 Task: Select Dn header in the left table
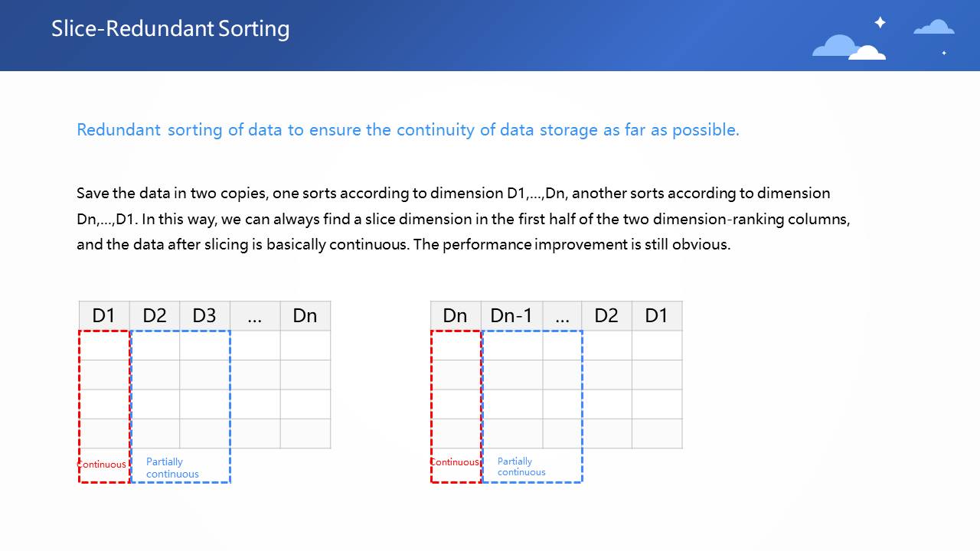pos(305,315)
